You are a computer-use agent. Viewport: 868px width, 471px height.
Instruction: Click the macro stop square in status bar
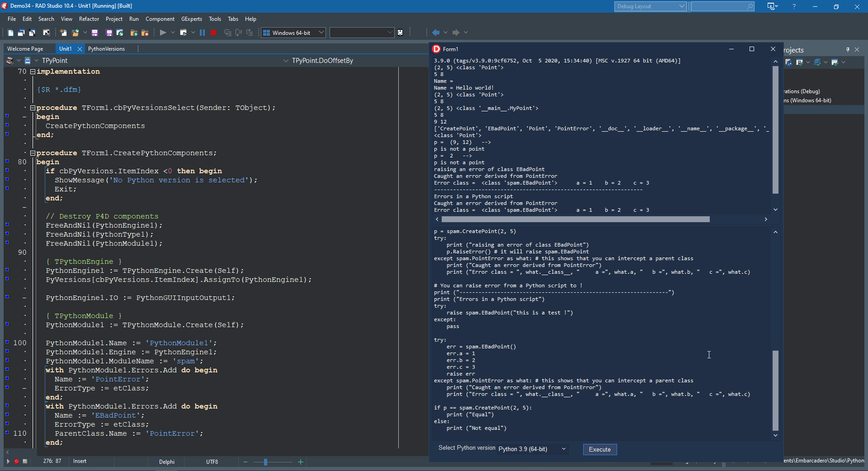click(25, 461)
